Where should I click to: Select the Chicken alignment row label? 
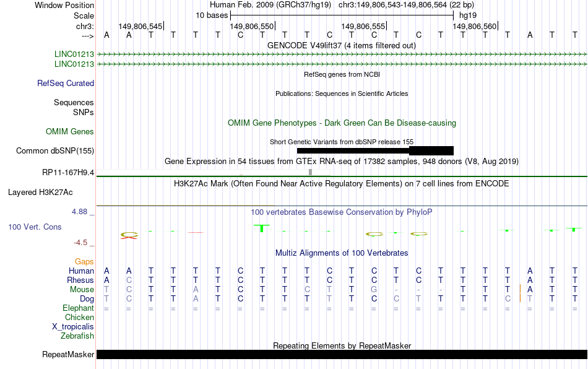click(x=79, y=317)
